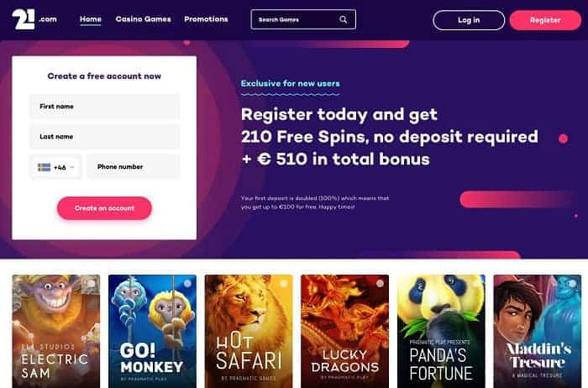The image size is (588, 388).
Task: Open the Lucky Dragons game thumbnail
Action: [x=345, y=332]
